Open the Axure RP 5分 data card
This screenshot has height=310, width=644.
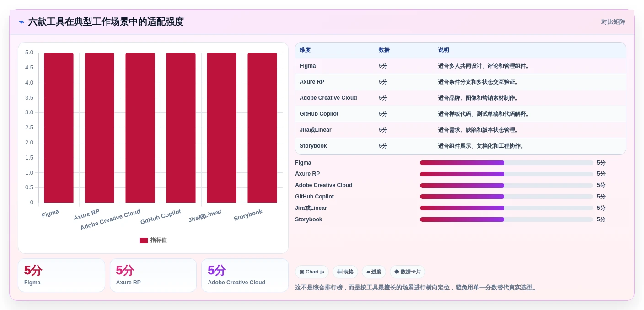click(x=153, y=275)
